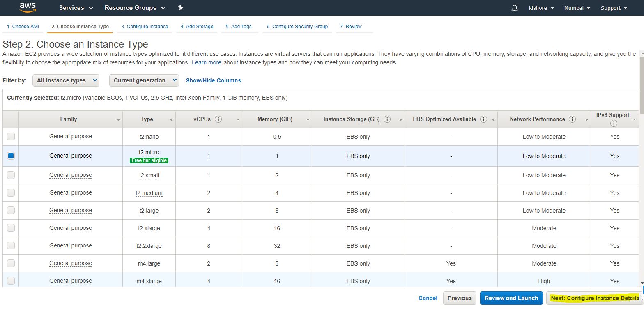Click the AWS logo icon
Viewport: 644px width, 309px height.
point(28,7)
